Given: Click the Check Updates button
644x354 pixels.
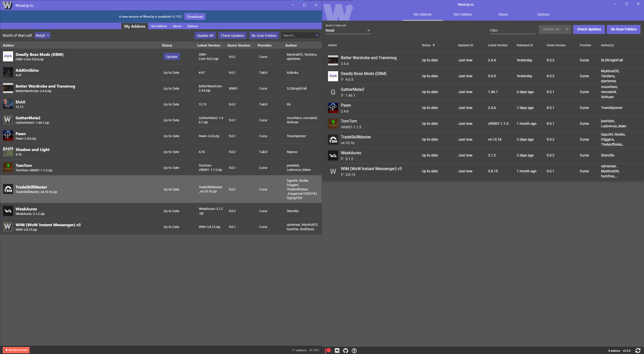Looking at the screenshot, I should tap(232, 35).
